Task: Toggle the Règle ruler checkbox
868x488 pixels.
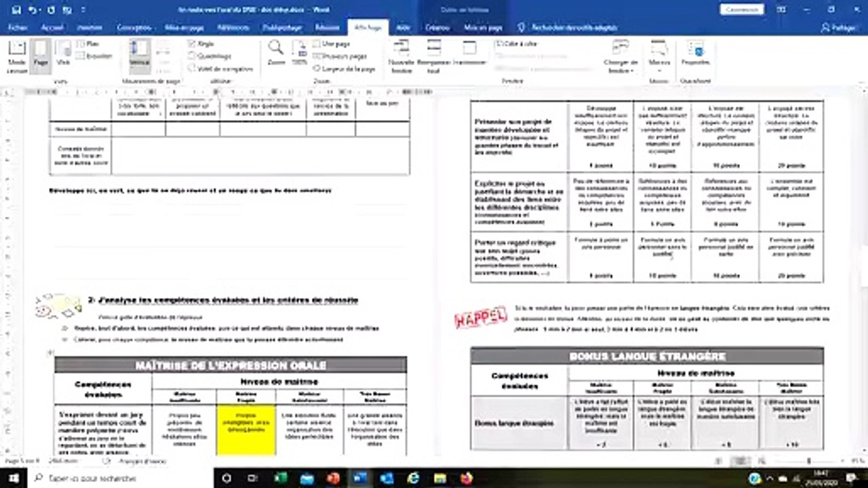Action: [x=201, y=43]
